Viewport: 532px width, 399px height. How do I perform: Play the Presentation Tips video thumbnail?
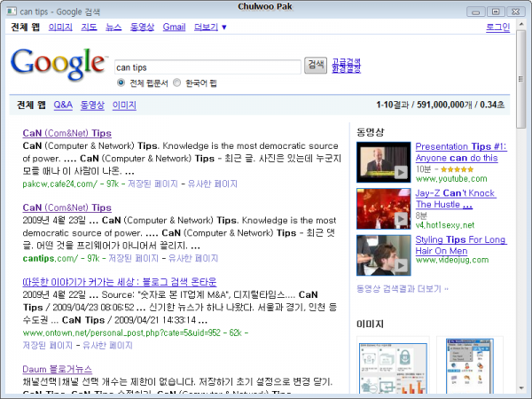tap(383, 162)
